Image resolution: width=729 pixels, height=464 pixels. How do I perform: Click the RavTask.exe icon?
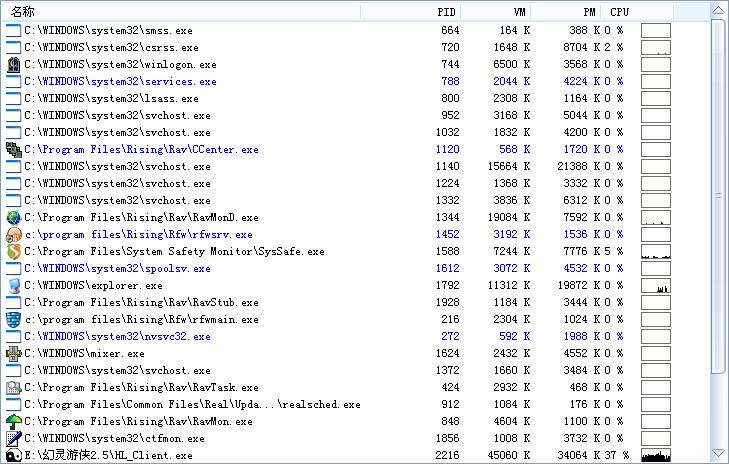(x=13, y=387)
